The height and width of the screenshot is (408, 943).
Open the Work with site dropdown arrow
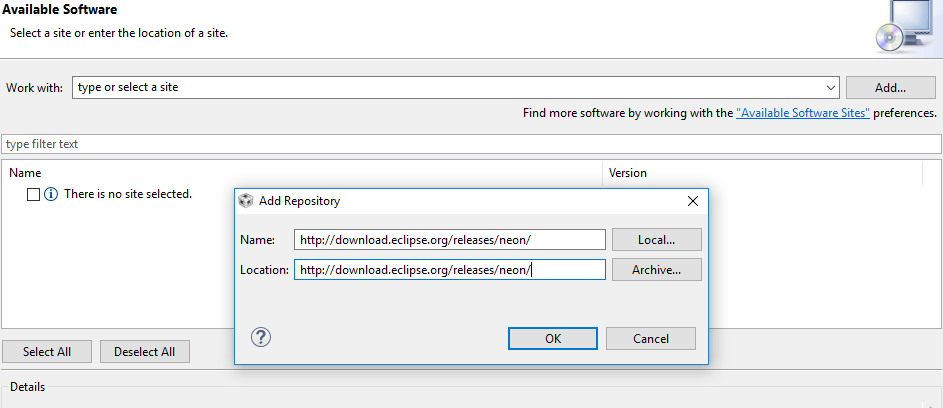(831, 88)
